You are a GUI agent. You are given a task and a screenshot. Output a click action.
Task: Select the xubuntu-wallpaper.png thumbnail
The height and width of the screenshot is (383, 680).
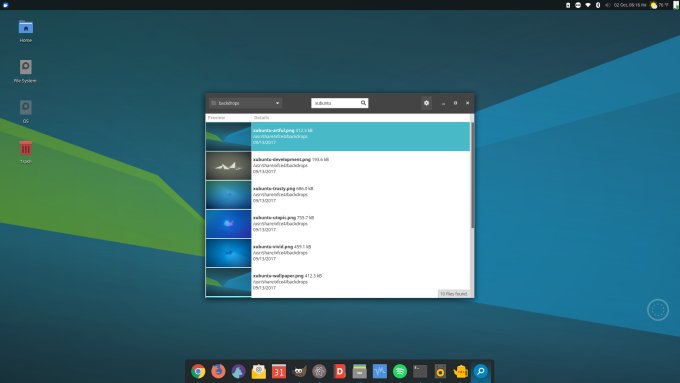229,282
